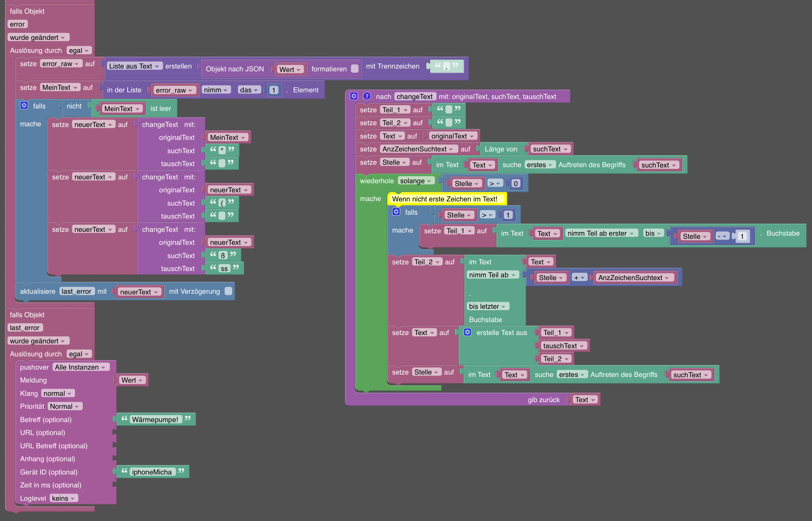Toggle the 'formatieren' checkbox
Screen dimensions: 812x521
(355, 69)
